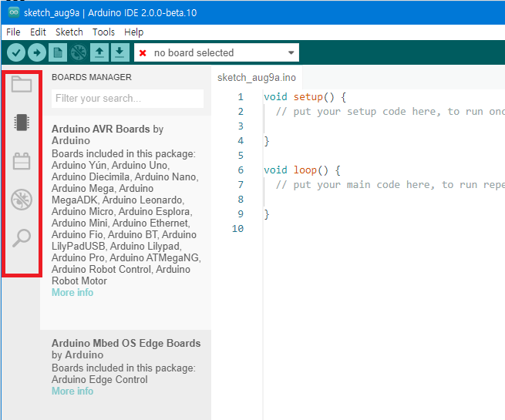Open the Help menu

point(133,32)
